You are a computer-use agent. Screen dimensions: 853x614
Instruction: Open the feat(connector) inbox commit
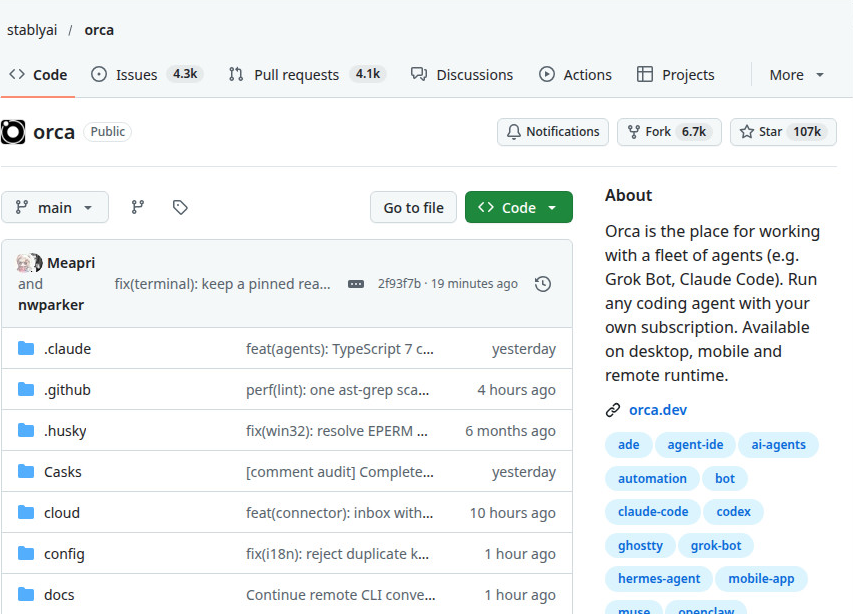point(339,513)
